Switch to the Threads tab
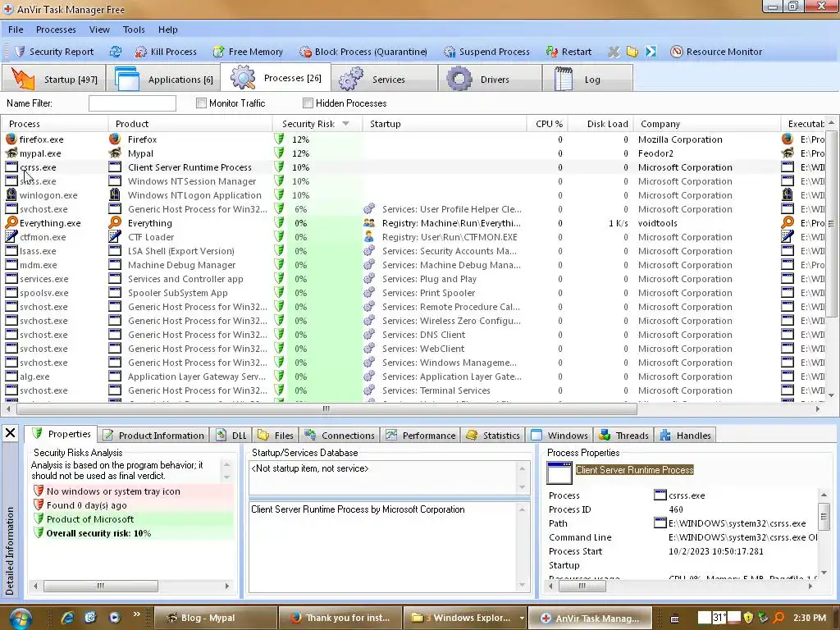Screen dimensions: 840x630 624,435
